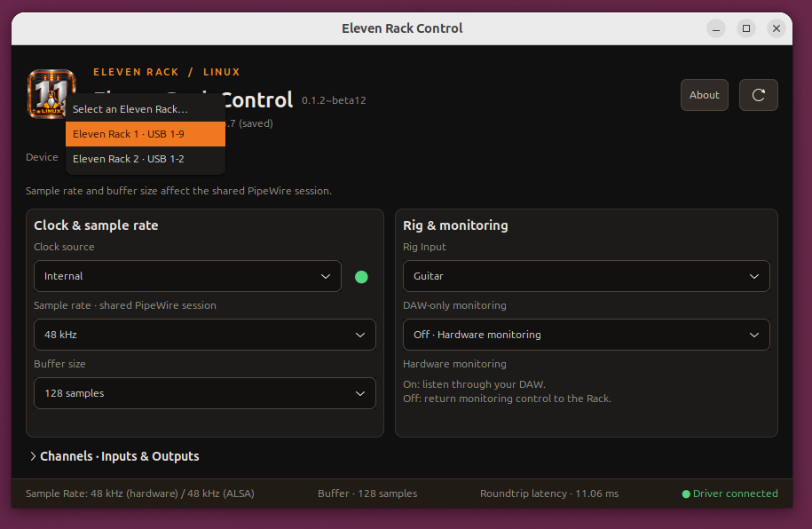Viewport: 812px width, 529px height.
Task: Open the 128 samples buffer size dropdown
Action: coord(205,393)
